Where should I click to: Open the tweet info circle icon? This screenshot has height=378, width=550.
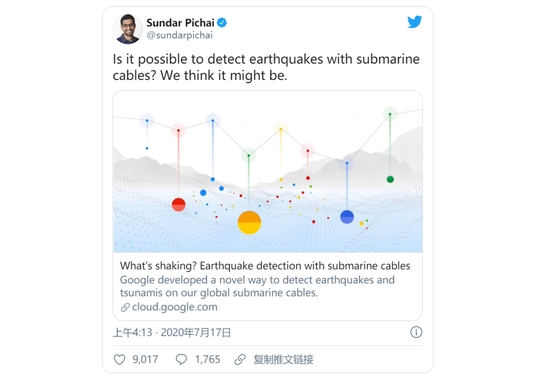coord(416,332)
